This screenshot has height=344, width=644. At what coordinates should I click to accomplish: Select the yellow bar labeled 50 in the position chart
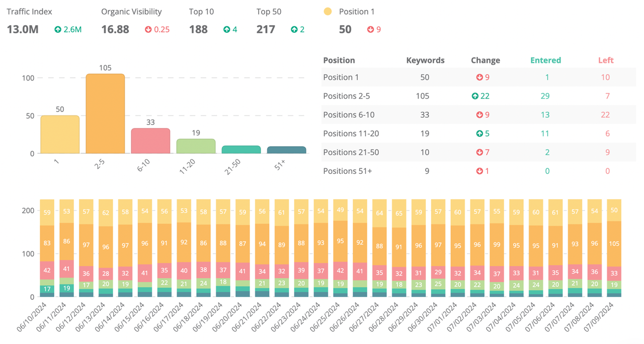[x=60, y=134]
